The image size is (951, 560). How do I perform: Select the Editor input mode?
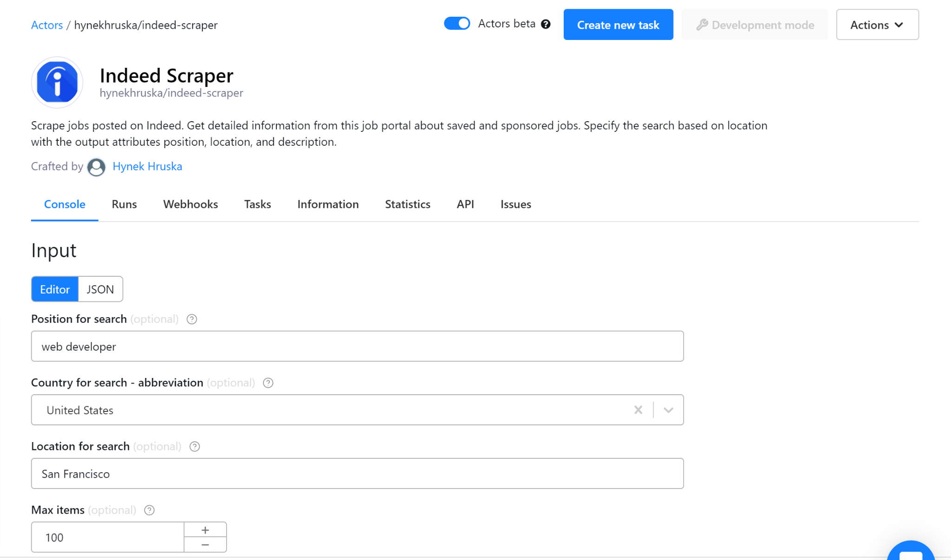[x=55, y=289]
